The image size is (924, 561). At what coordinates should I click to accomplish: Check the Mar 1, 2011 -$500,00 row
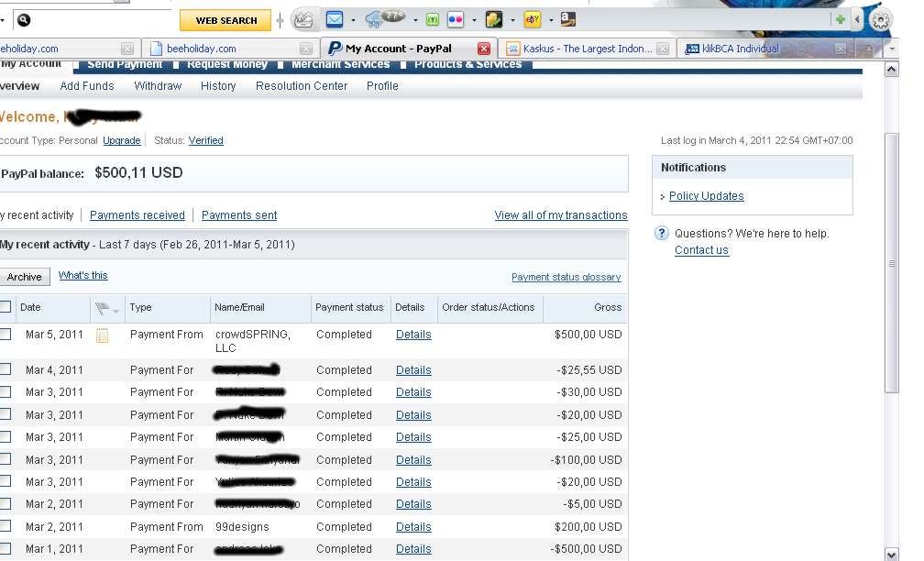[x=5, y=548]
